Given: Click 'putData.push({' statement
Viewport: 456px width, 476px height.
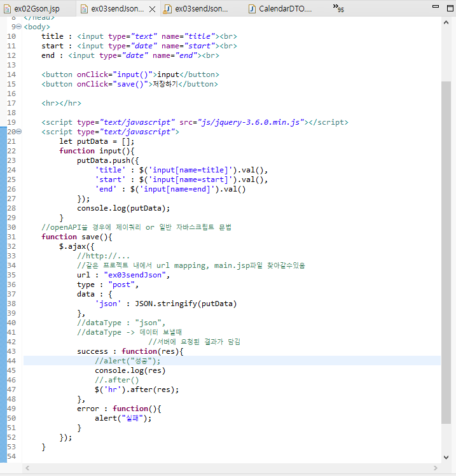Looking at the screenshot, I should pyautogui.click(x=107, y=160).
